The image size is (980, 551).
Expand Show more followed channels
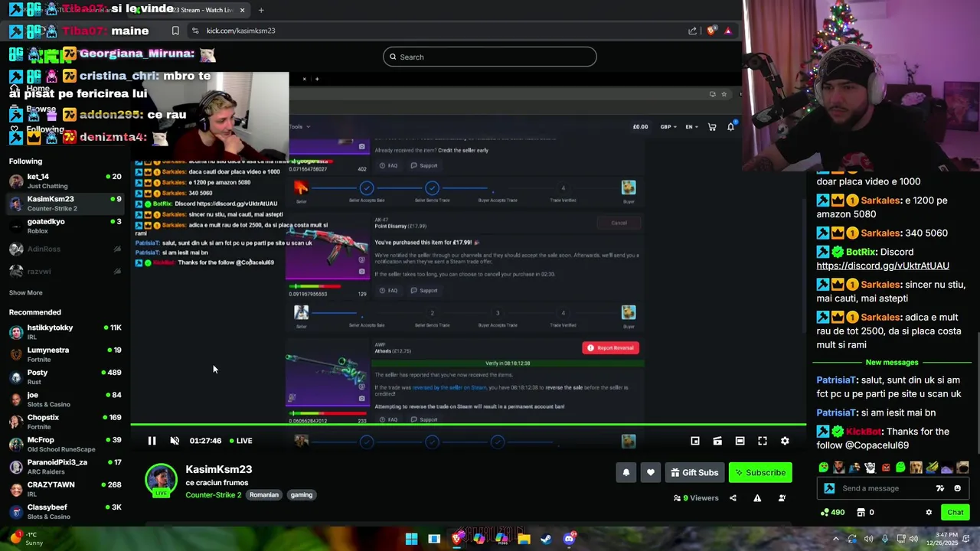[25, 292]
